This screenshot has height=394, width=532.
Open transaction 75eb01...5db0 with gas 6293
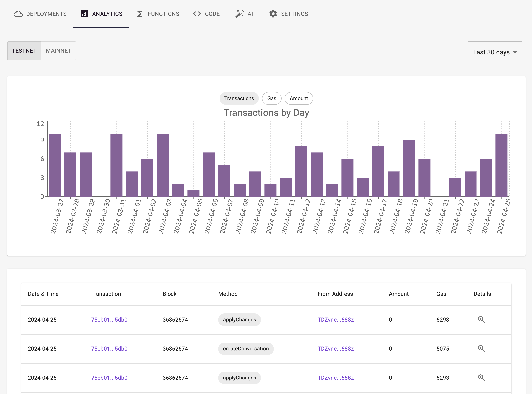[x=109, y=378]
